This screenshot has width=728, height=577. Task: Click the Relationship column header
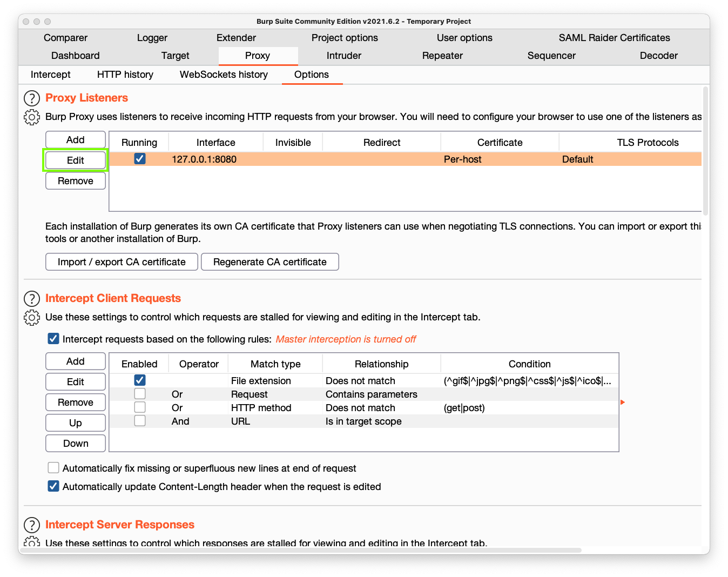[382, 364]
